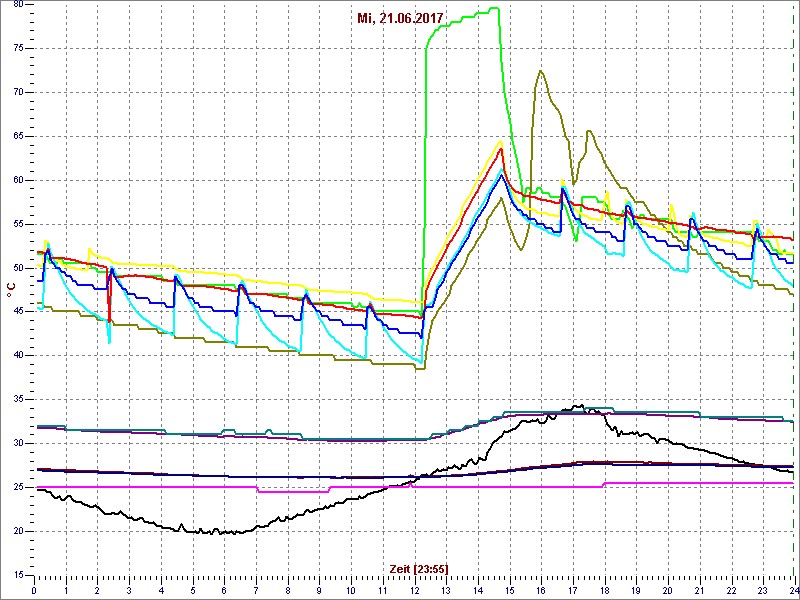Select the 75 value on the temperature axis
The height and width of the screenshot is (600, 800).
pyautogui.click(x=17, y=48)
